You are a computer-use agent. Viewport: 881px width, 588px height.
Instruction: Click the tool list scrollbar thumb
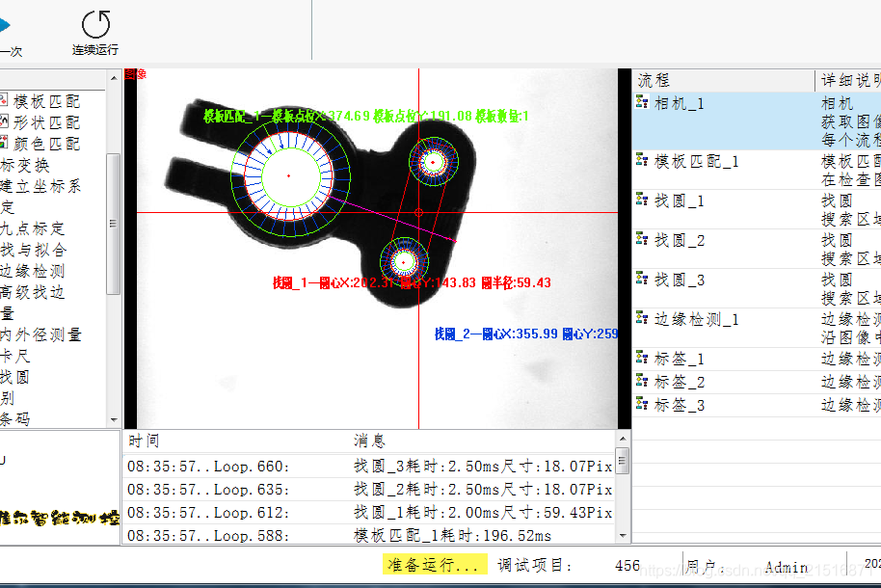pos(114,224)
